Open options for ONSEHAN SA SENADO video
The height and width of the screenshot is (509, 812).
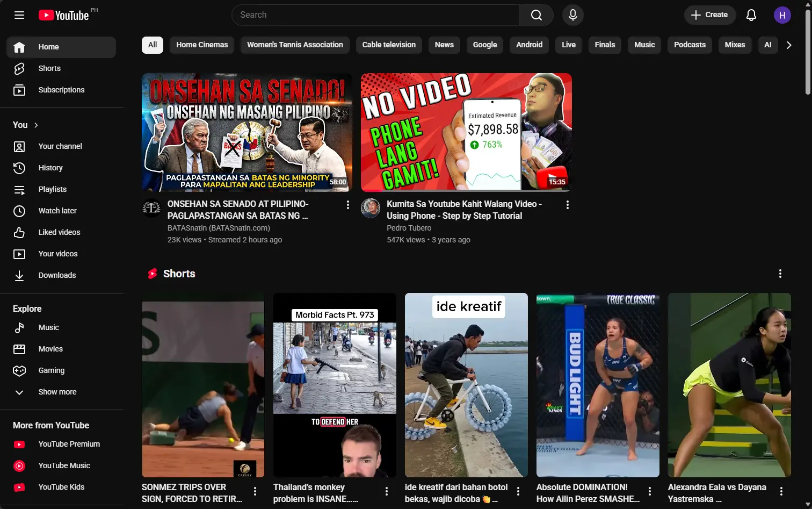(x=348, y=205)
